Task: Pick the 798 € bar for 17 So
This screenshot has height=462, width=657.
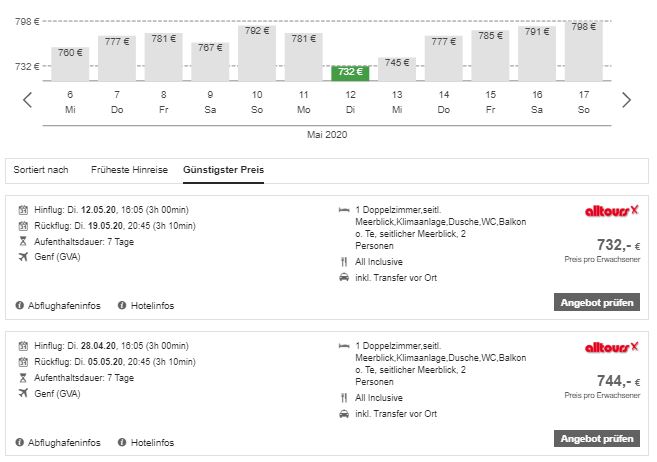Action: [x=583, y=50]
